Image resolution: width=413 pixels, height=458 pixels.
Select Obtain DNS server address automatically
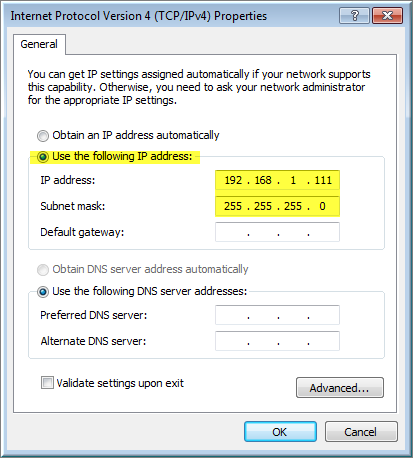(x=43, y=270)
